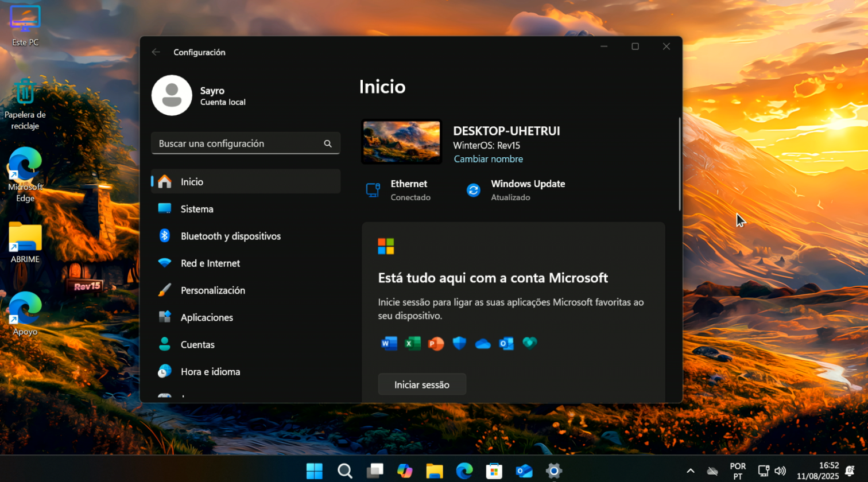The height and width of the screenshot is (482, 868).
Task: Open Microsoft Store from the taskbar
Action: (x=494, y=471)
